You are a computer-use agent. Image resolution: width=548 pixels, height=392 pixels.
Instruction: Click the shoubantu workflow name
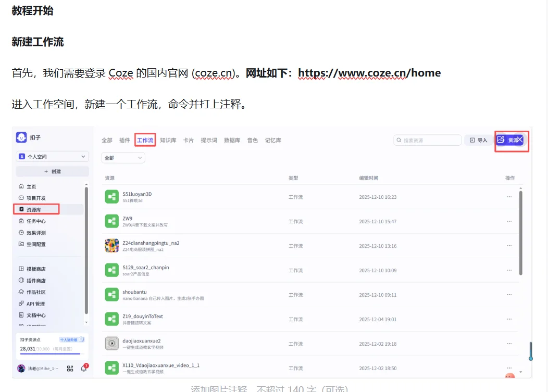click(x=134, y=292)
